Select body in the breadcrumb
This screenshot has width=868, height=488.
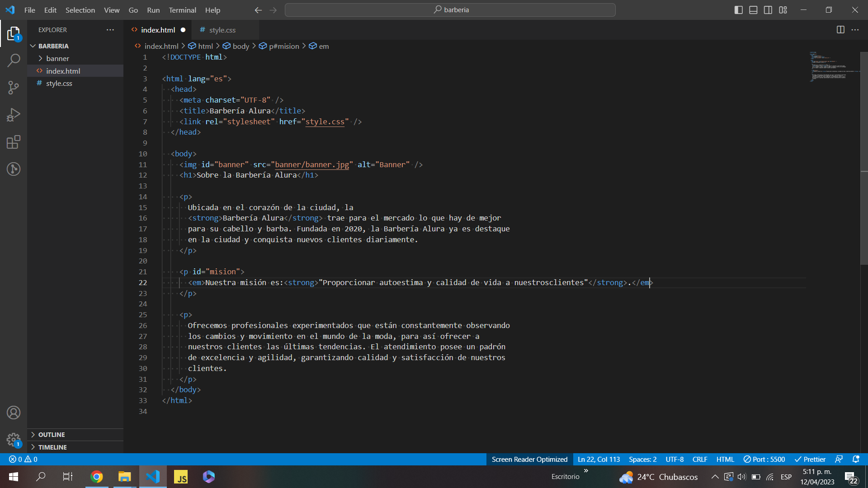[236, 46]
